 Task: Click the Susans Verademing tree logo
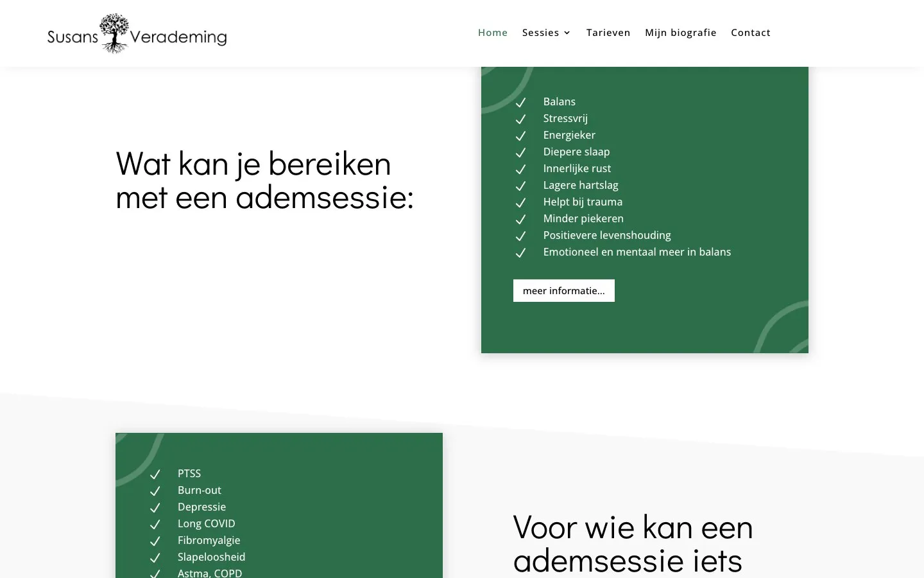[x=137, y=33]
